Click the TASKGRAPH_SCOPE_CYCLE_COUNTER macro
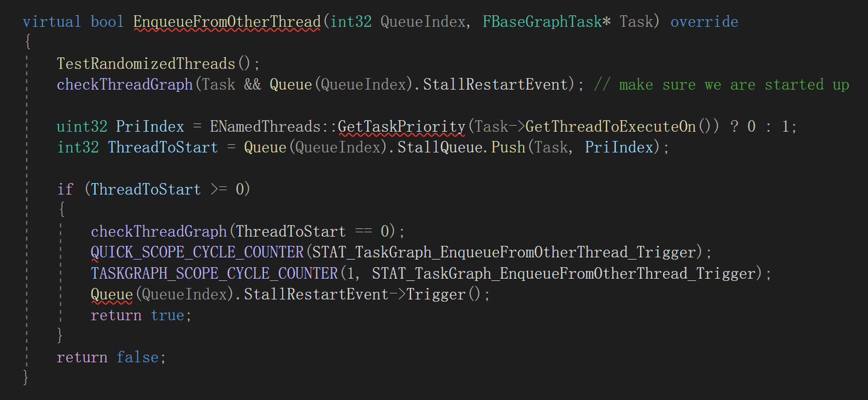868x400 pixels. pos(214,273)
